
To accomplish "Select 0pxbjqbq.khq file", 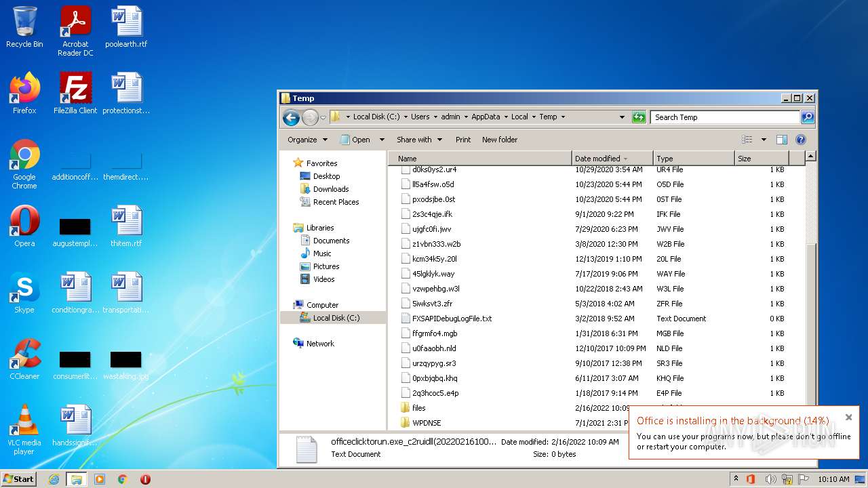I will point(435,378).
